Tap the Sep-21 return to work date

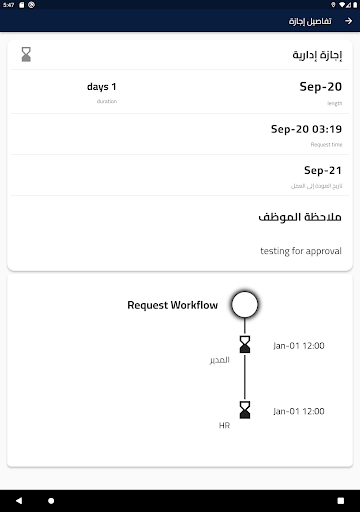tap(323, 170)
